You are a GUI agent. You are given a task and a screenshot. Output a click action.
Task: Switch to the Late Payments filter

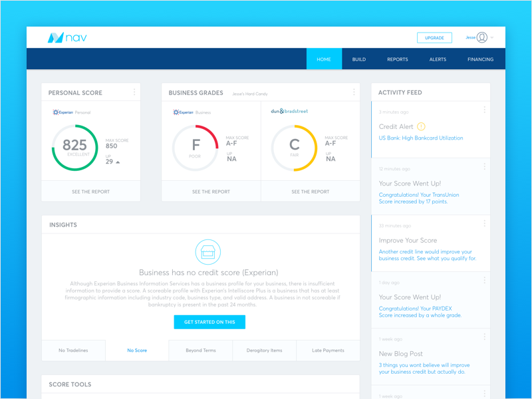327,350
